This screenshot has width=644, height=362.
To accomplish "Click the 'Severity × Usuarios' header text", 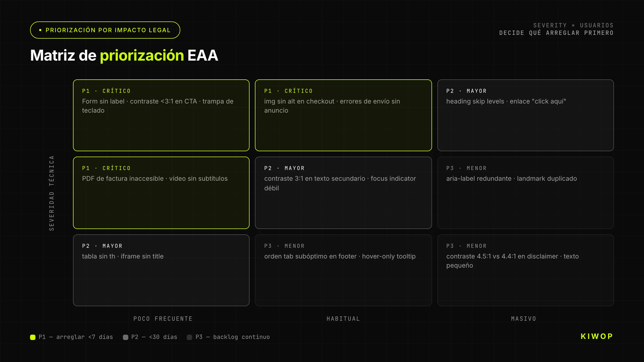I will pos(573,25).
